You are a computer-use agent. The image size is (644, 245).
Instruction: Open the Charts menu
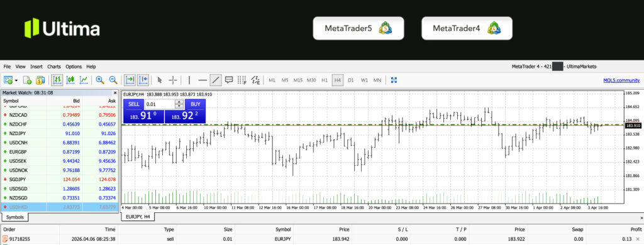(54, 67)
